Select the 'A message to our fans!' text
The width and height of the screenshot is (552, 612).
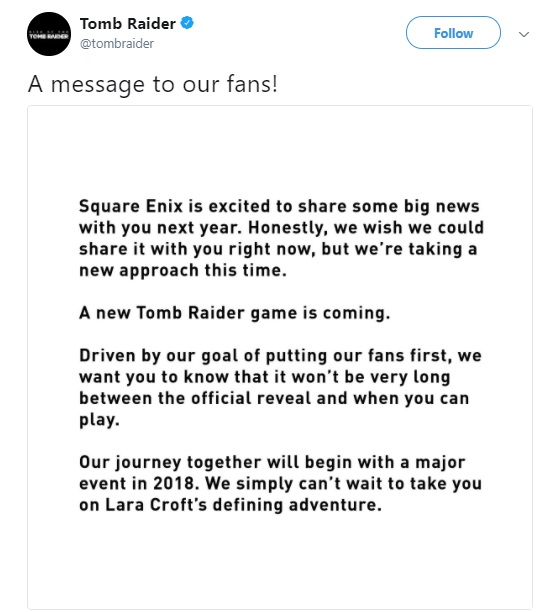click(153, 84)
